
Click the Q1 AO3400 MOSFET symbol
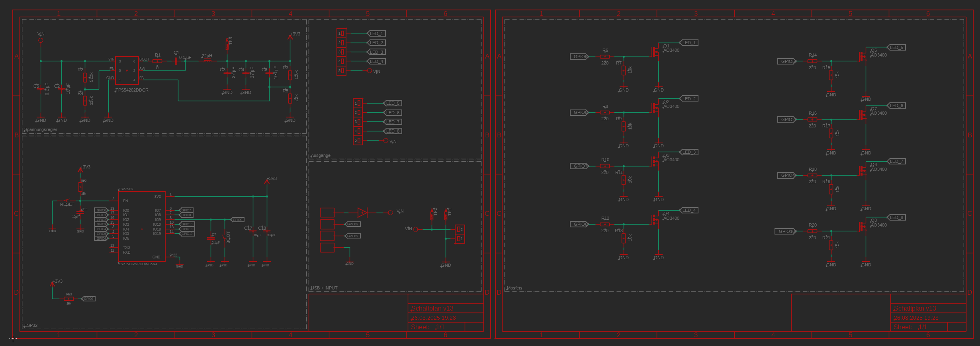coord(655,52)
